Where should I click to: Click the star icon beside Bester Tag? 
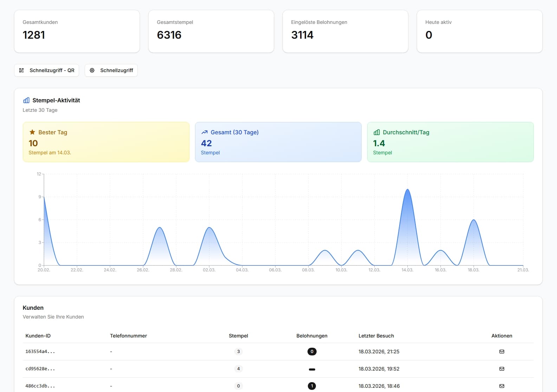click(32, 132)
